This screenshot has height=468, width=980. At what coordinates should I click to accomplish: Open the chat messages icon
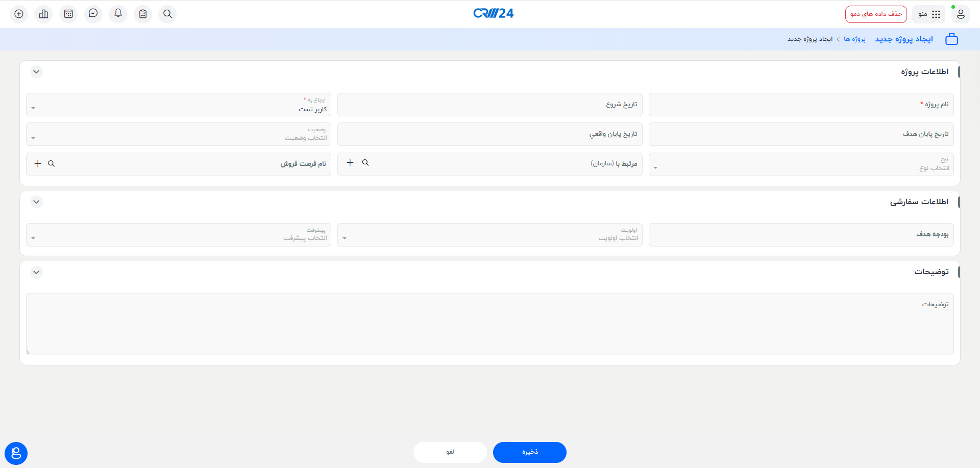point(93,14)
